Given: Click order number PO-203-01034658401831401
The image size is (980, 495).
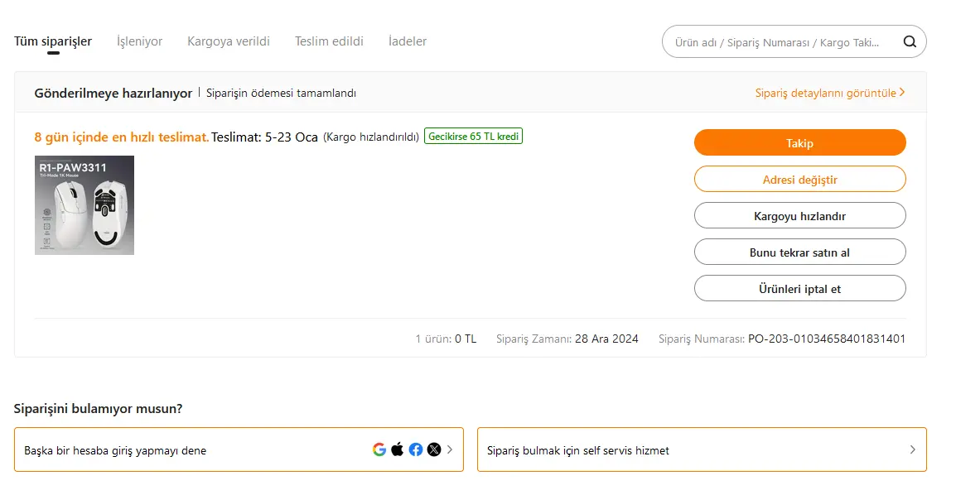Looking at the screenshot, I should [827, 339].
